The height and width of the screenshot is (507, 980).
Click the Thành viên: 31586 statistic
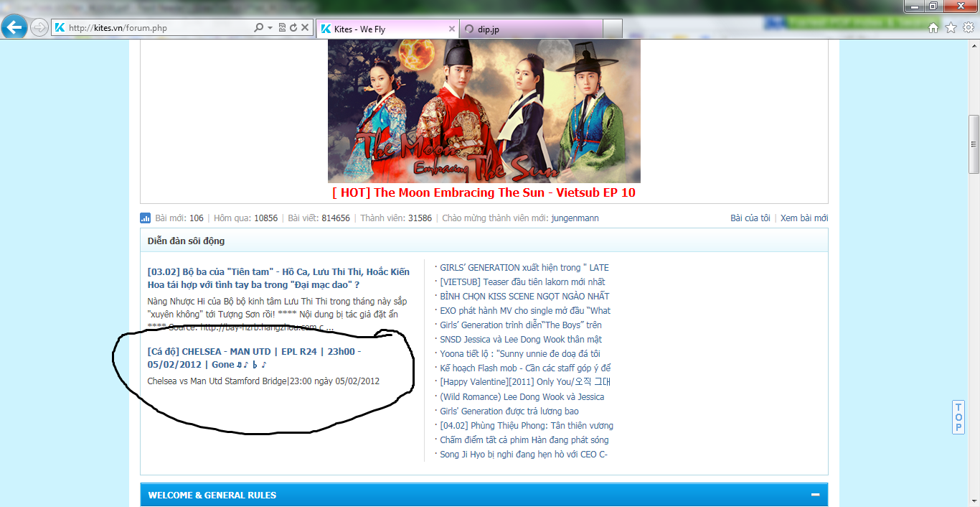(x=396, y=218)
